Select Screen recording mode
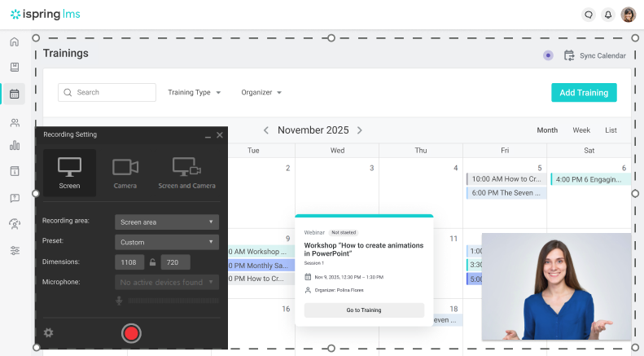Screen dimensions: 644x356 tap(69, 173)
